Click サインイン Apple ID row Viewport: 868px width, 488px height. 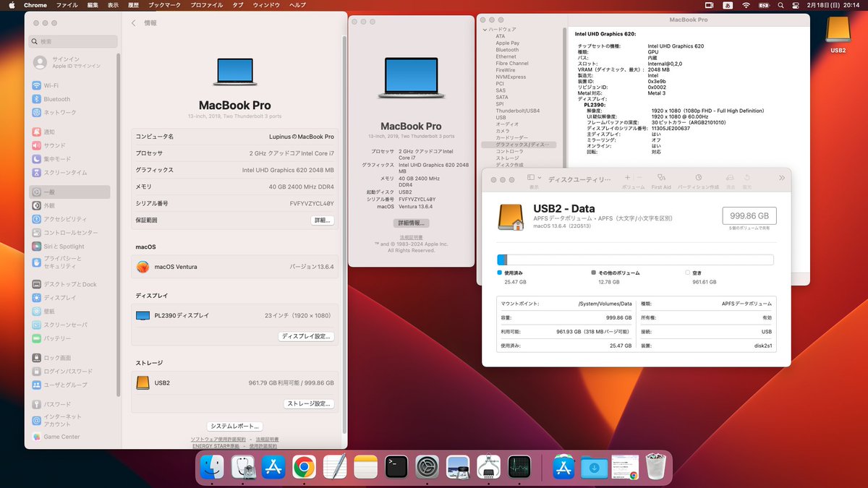73,62
